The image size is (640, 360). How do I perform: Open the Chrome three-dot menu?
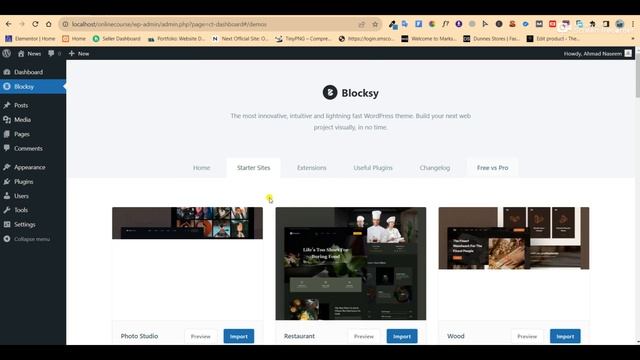click(x=633, y=24)
